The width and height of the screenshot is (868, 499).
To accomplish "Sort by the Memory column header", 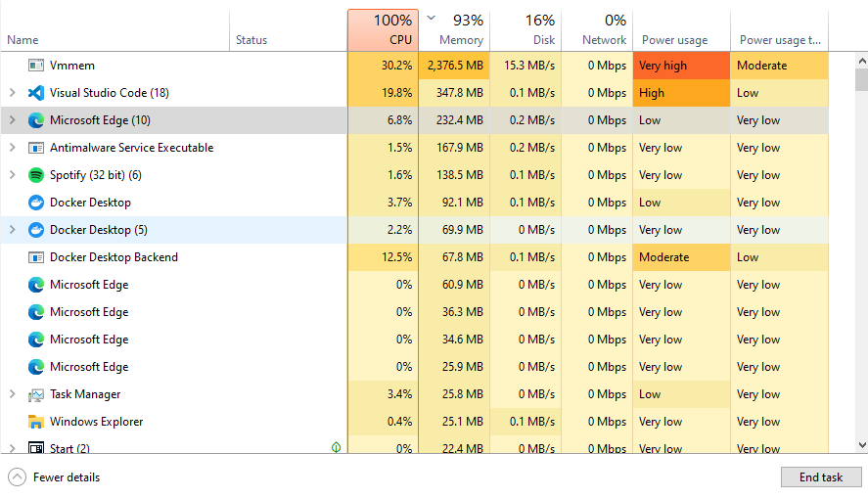I will [x=454, y=31].
